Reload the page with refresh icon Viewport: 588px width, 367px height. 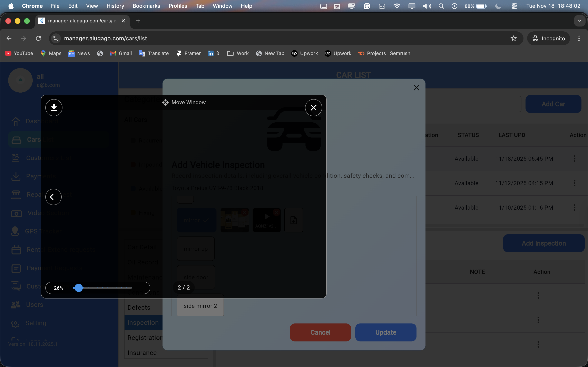coord(38,38)
